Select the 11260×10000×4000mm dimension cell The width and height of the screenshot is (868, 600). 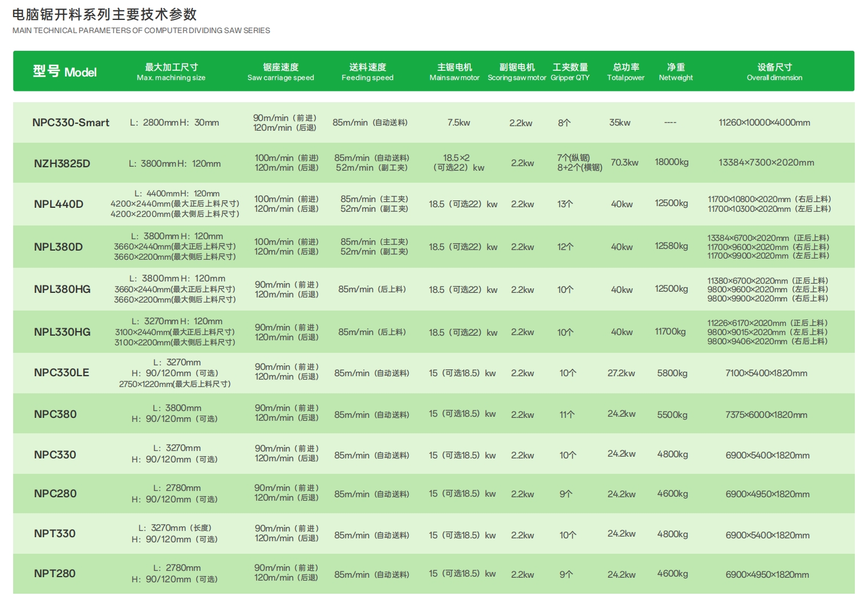click(x=764, y=123)
